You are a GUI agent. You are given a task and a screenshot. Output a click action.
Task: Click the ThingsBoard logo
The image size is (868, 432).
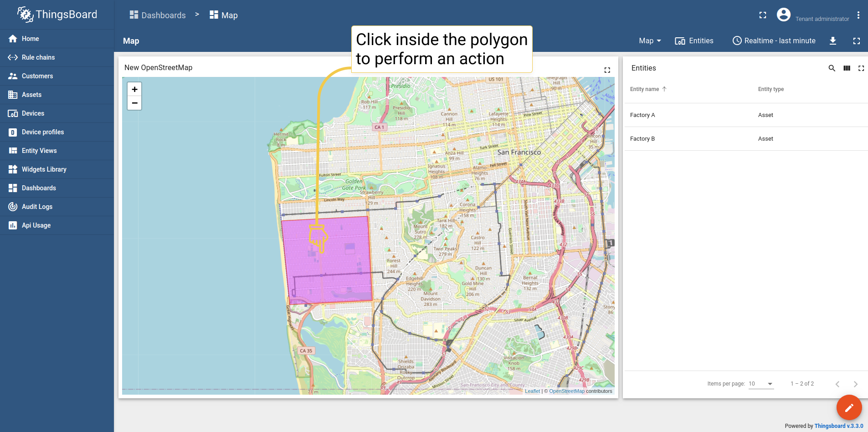57,15
